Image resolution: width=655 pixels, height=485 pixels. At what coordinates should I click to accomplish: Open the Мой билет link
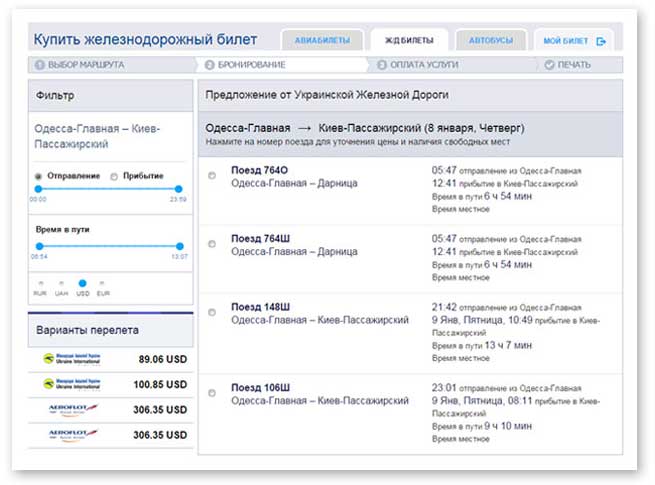click(x=566, y=41)
